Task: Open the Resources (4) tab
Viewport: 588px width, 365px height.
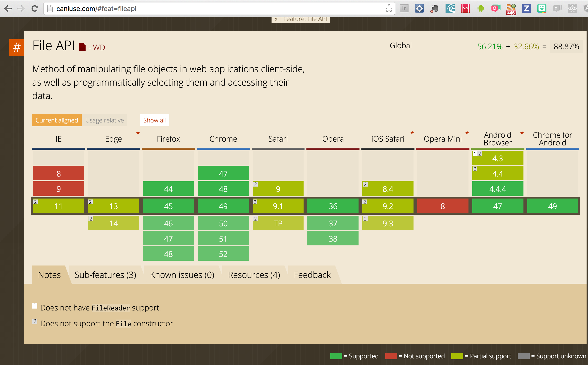Action: click(x=254, y=275)
